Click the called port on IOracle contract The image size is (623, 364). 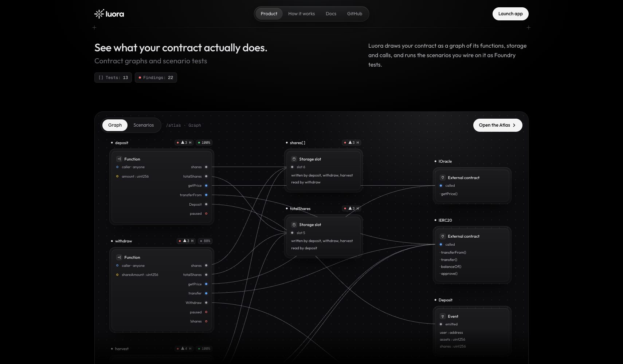441,186
